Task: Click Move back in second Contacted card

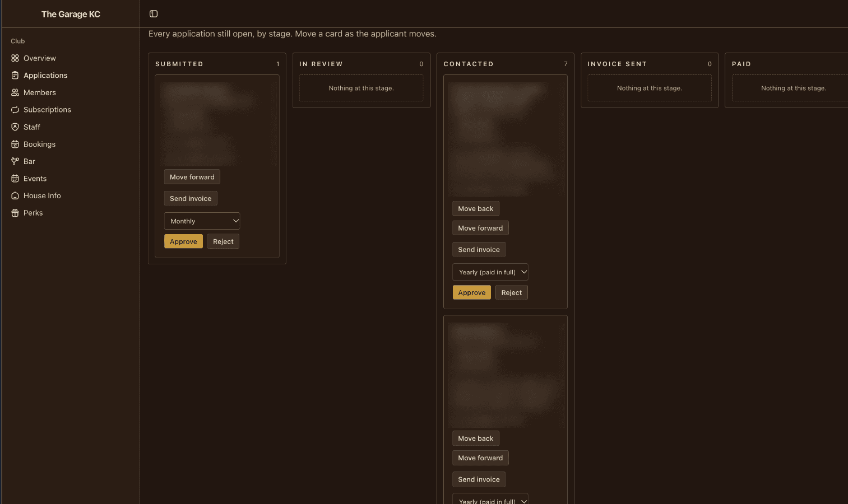Action: [476, 438]
